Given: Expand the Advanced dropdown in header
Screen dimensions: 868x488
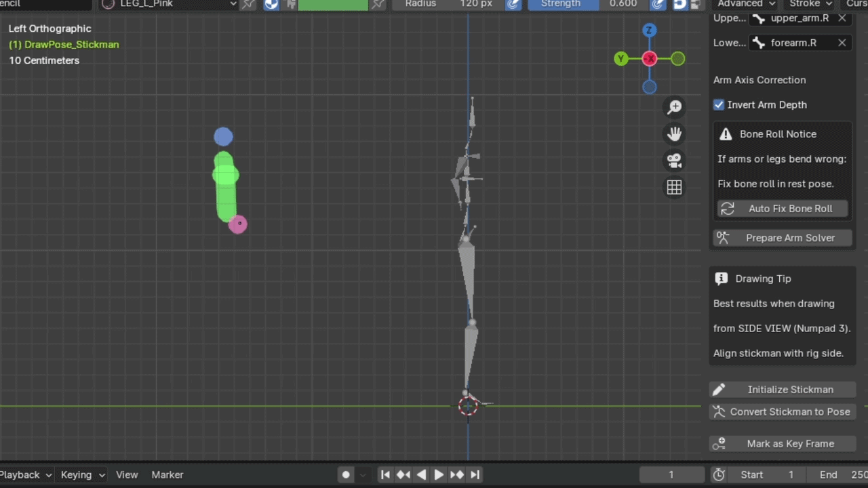Looking at the screenshot, I should [x=745, y=3].
